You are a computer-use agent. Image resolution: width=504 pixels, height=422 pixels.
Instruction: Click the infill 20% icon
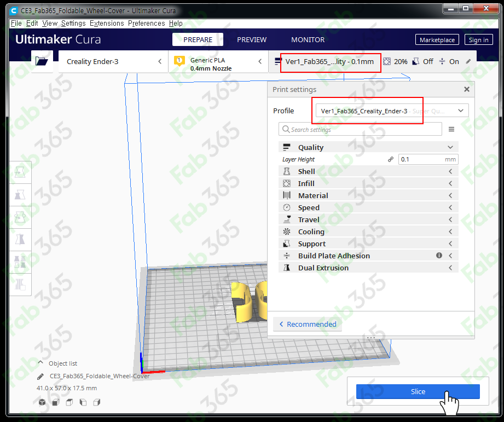(x=387, y=61)
